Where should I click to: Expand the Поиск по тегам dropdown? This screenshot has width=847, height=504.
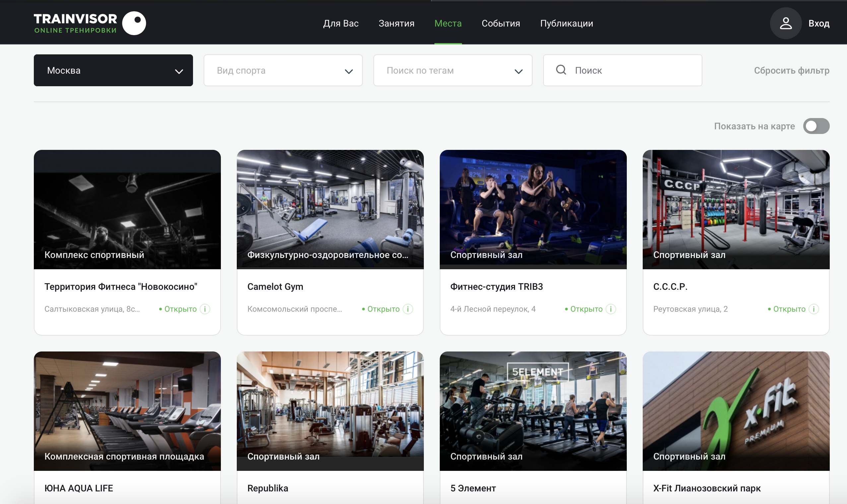pyautogui.click(x=452, y=70)
